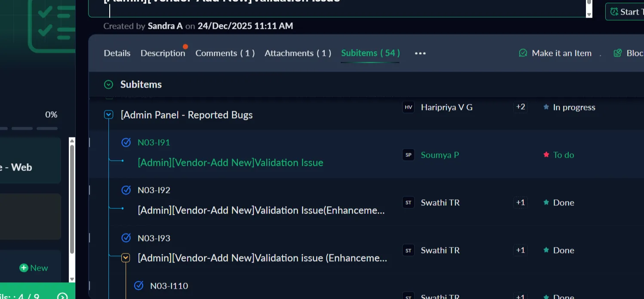Screen dimensions: 644x299
Task: Toggle the N03-I92 check circle
Action: tap(126, 190)
